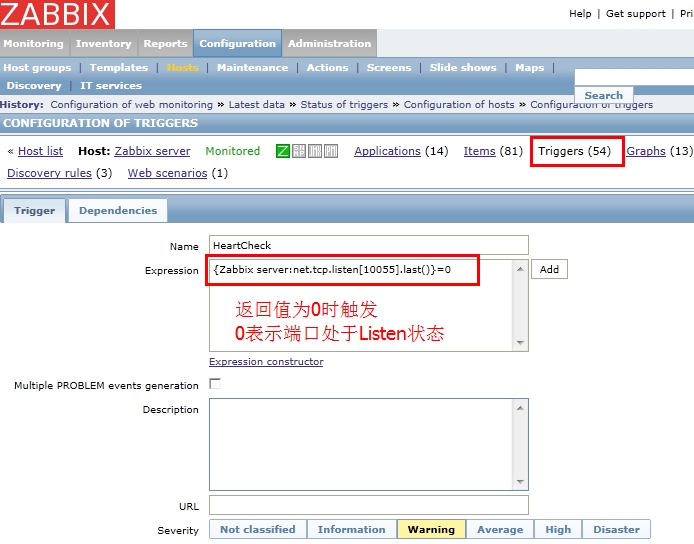Go to Templates submenu
694x544 pixels.
119,68
